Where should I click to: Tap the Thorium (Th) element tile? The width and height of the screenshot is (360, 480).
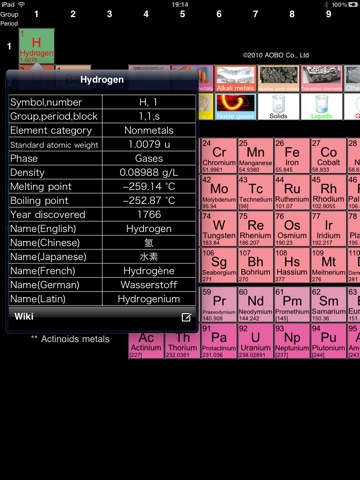[183, 346]
